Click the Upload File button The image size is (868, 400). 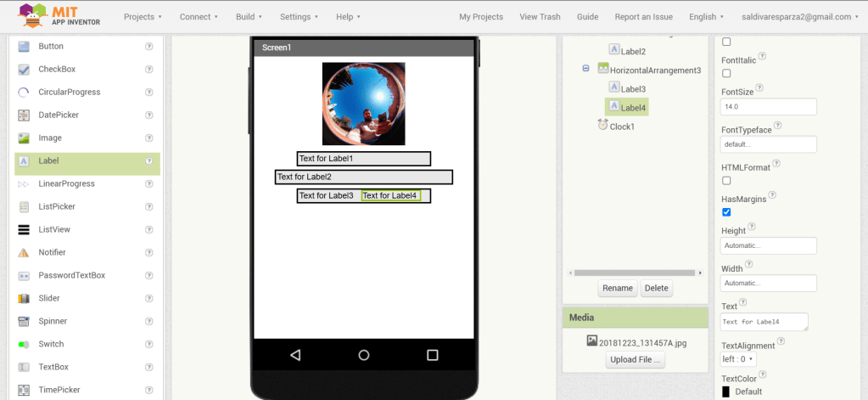[x=635, y=360]
